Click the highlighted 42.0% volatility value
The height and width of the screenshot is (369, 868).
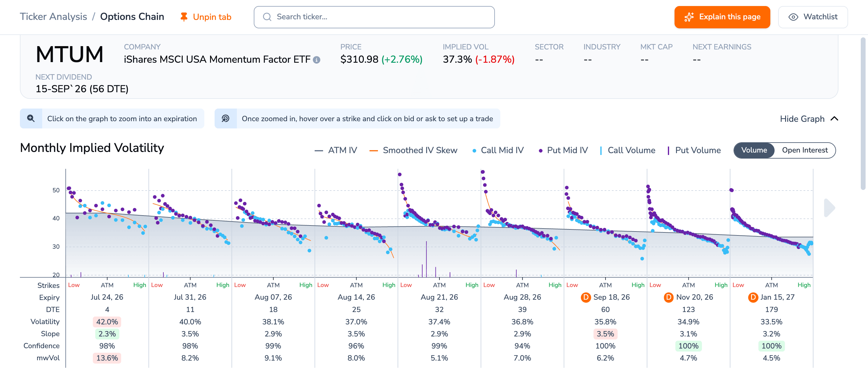click(107, 322)
